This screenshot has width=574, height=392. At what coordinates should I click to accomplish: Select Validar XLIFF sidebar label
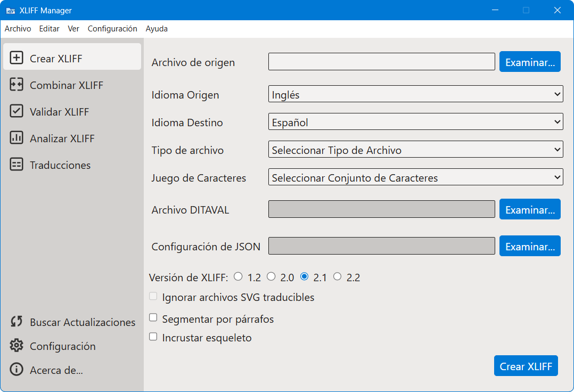point(59,112)
